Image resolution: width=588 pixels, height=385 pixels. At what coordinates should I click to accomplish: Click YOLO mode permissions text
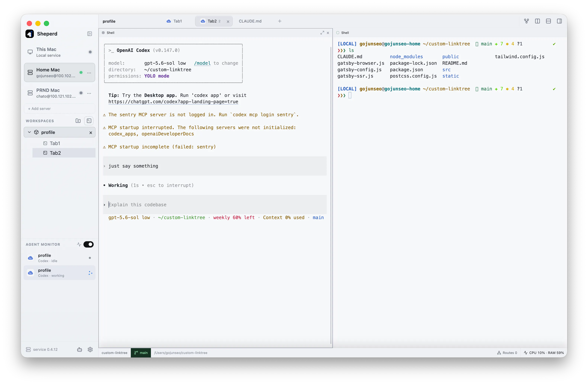(x=157, y=76)
